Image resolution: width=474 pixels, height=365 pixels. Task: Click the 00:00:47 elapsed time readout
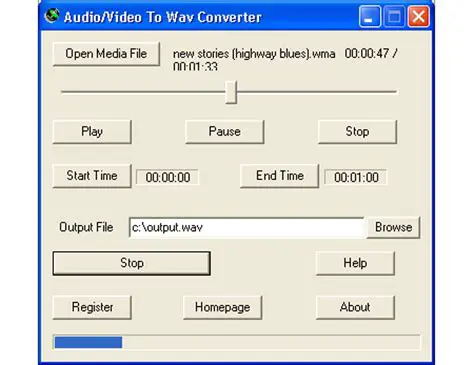[x=367, y=54]
